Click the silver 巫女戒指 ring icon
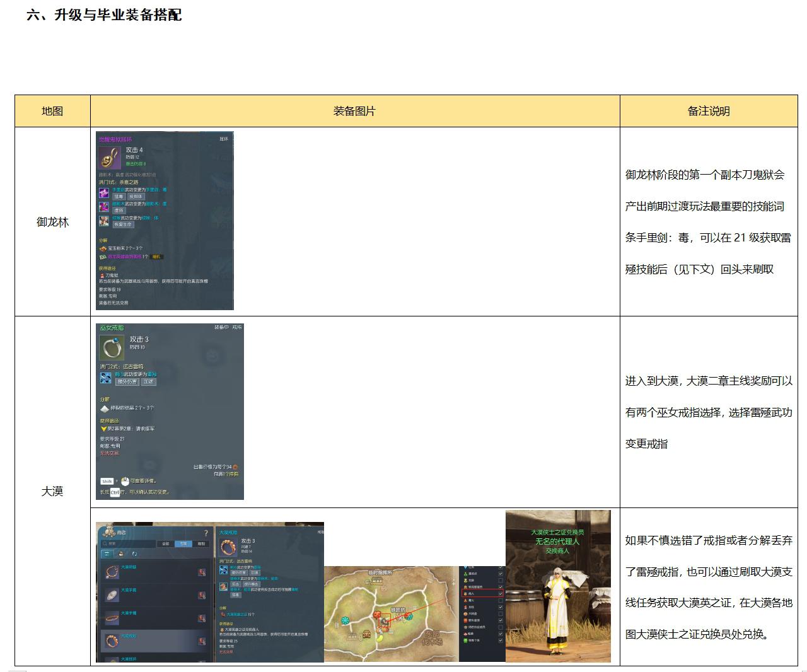Screen dimensions: 807x672 pyautogui.click(x=112, y=348)
